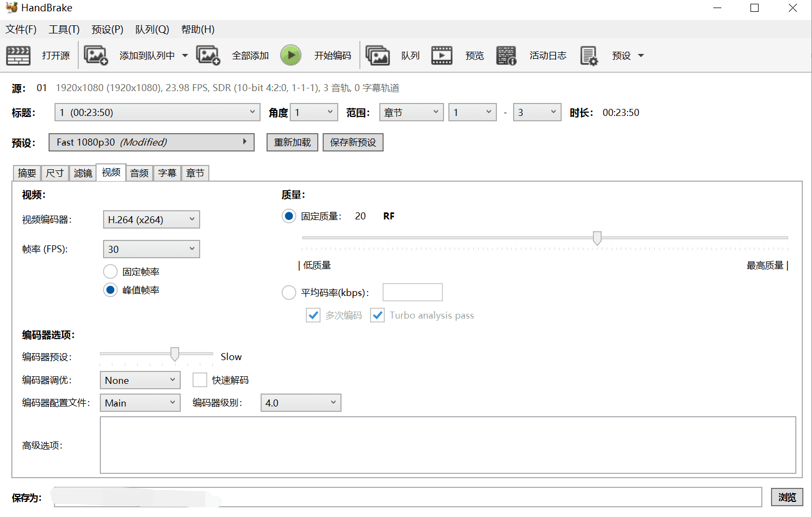The width and height of the screenshot is (812, 517).
Task: Select the 固定帧率 radio button
Action: pyautogui.click(x=111, y=272)
